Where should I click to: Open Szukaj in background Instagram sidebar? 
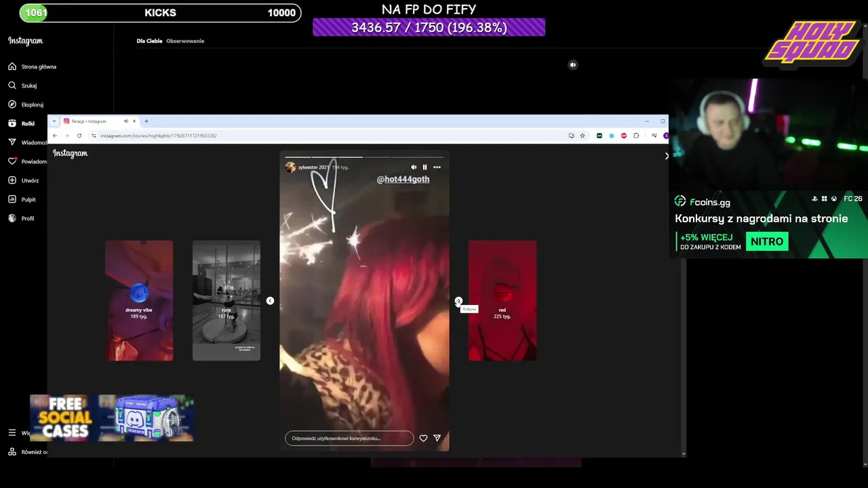(x=22, y=85)
